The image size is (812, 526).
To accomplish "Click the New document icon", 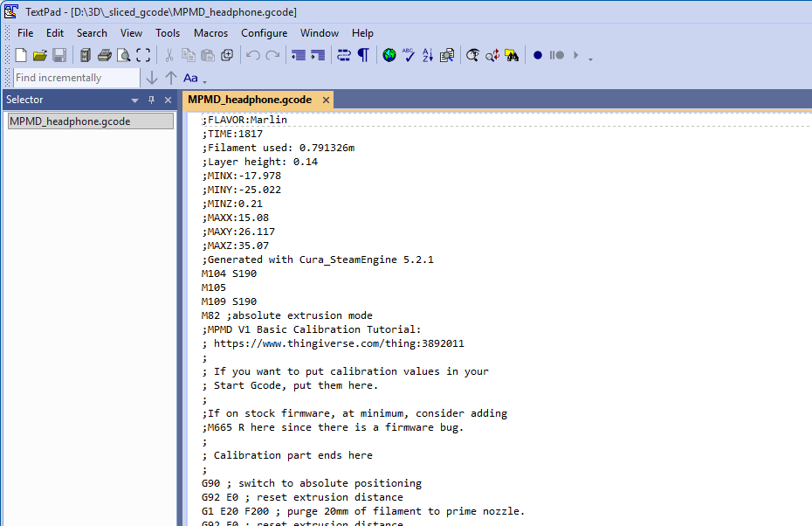I will point(22,55).
